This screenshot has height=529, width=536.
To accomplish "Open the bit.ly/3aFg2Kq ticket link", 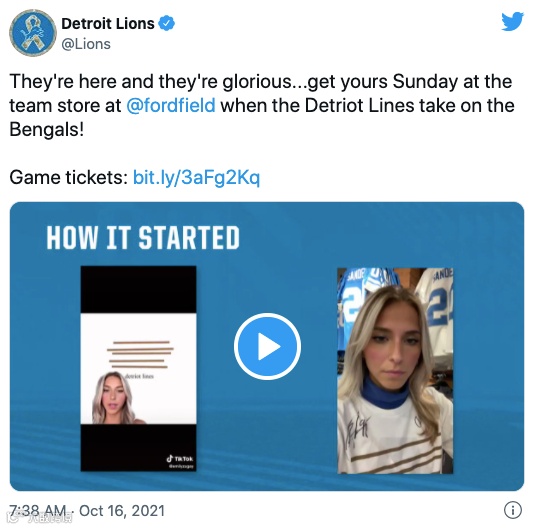I will (x=197, y=177).
